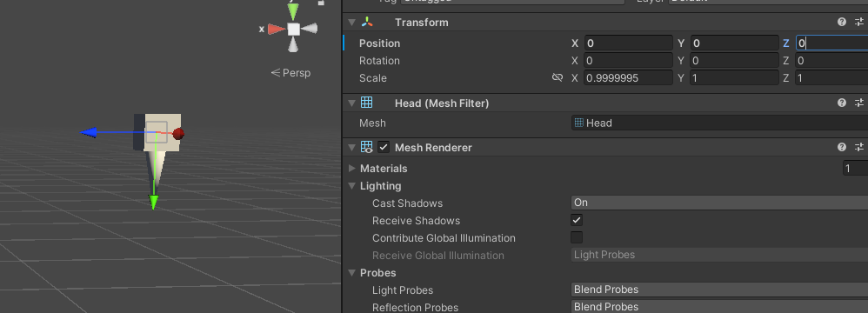Collapse the Lighting section

click(352, 186)
